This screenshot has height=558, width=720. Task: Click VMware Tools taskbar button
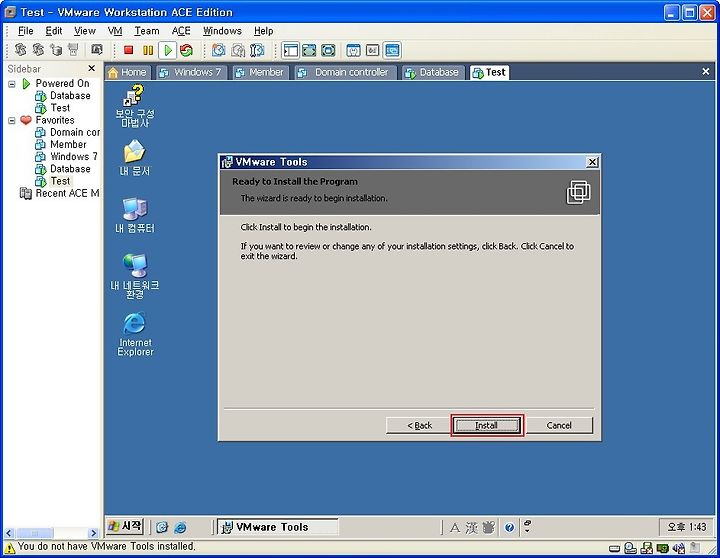[x=277, y=527]
